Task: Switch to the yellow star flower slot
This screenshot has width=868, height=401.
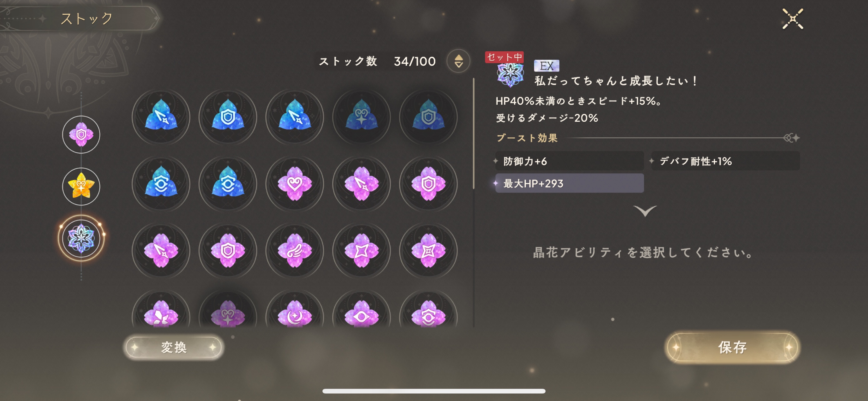Action: pos(81,186)
